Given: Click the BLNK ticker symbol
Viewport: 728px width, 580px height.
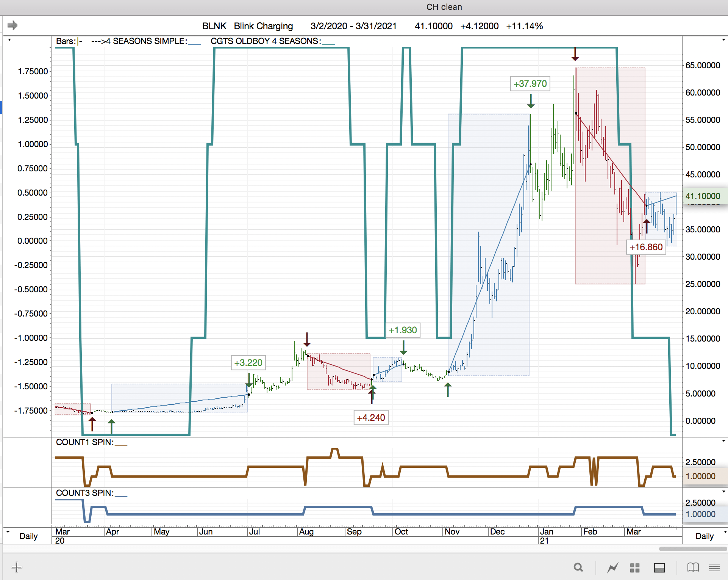Looking at the screenshot, I should (214, 26).
